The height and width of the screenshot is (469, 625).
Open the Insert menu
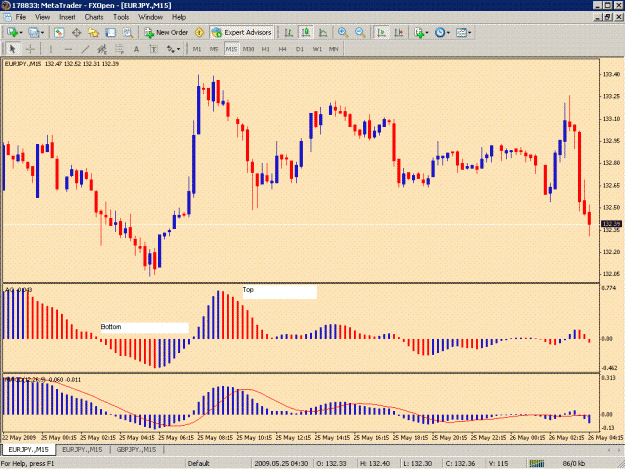tap(67, 17)
